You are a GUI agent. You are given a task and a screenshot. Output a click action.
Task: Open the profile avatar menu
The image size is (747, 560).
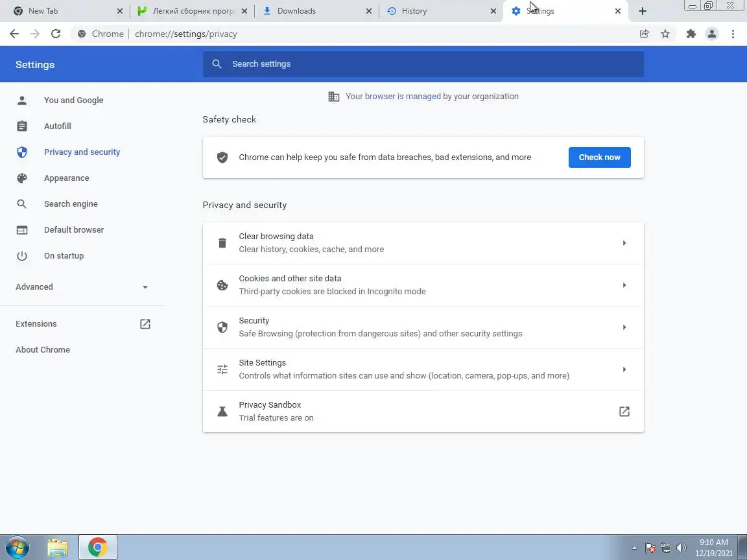[712, 34]
